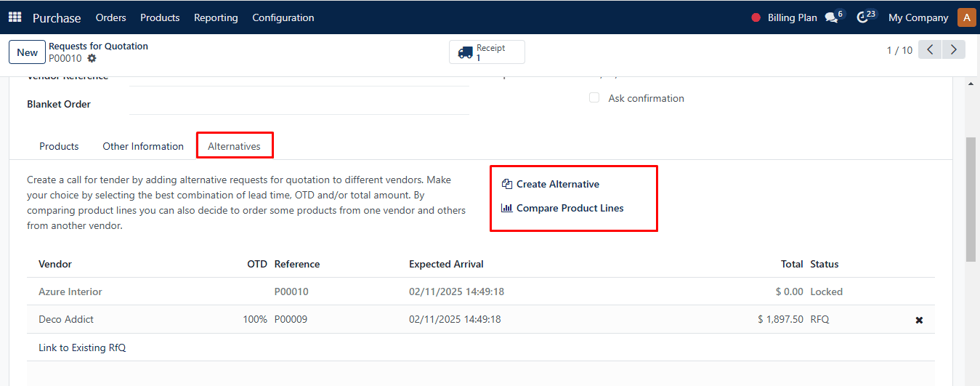Open the activities clock icon with badge 23
980x386 pixels.
[862, 17]
